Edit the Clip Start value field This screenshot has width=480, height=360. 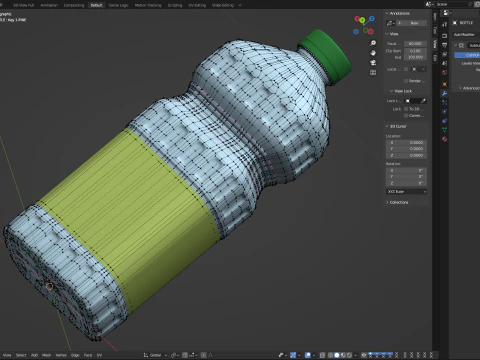(415, 51)
